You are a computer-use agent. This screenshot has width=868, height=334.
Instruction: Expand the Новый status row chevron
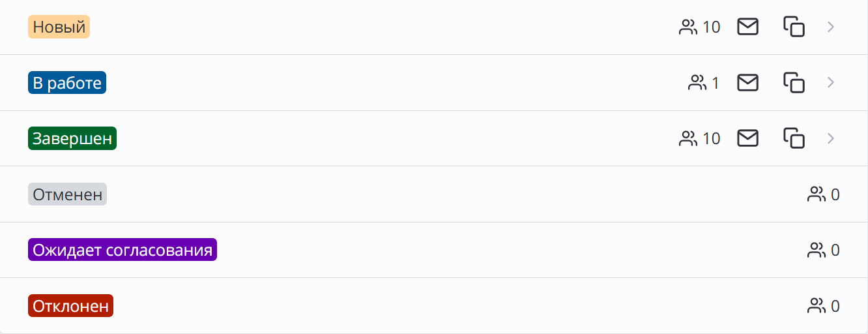click(831, 27)
